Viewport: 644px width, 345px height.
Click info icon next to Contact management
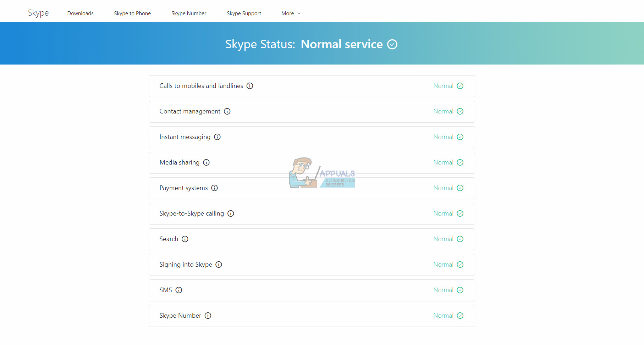227,111
